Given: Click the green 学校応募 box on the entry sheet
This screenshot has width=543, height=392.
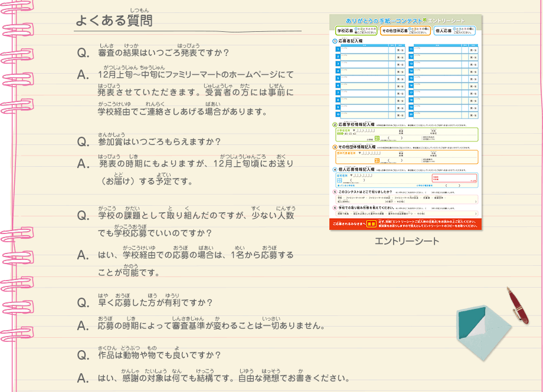Looking at the screenshot, I should pos(355,31).
